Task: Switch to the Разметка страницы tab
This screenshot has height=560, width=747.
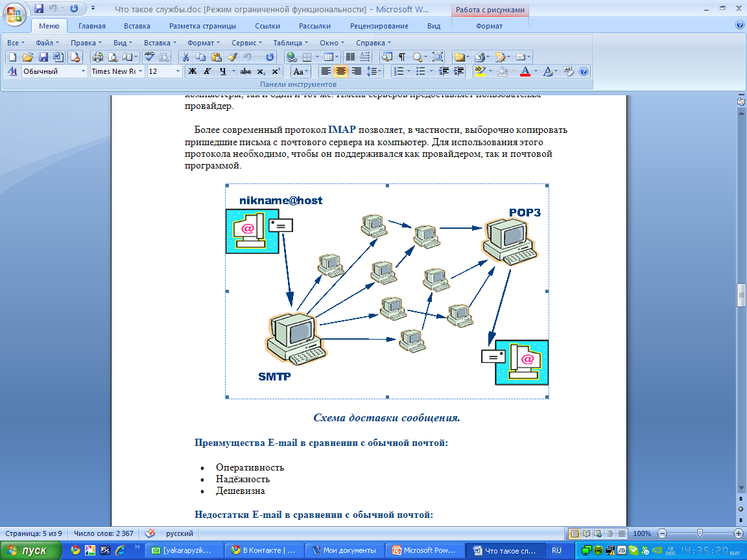Action: click(202, 26)
